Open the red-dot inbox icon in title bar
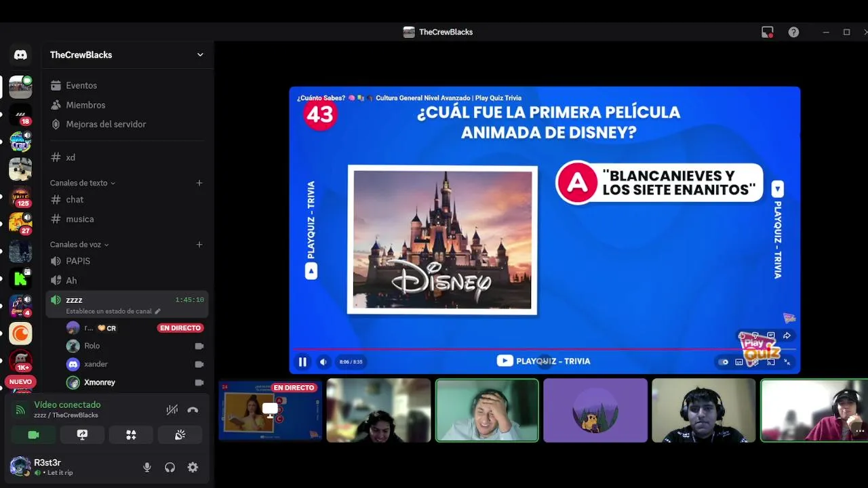Viewport: 868px width, 488px height. (768, 32)
